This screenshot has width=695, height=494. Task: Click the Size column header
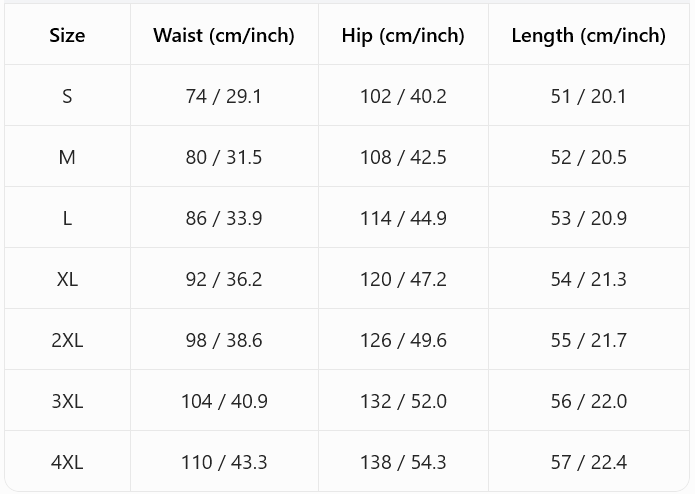[x=67, y=35]
